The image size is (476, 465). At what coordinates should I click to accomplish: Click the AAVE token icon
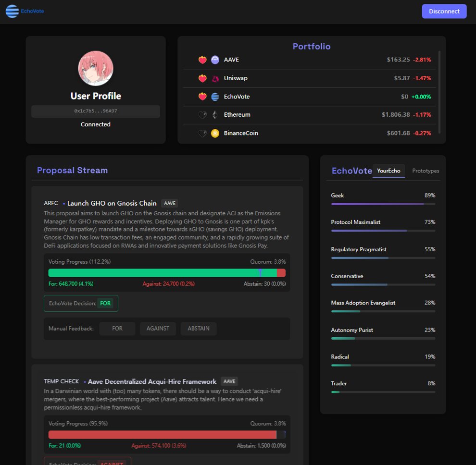[x=215, y=60]
